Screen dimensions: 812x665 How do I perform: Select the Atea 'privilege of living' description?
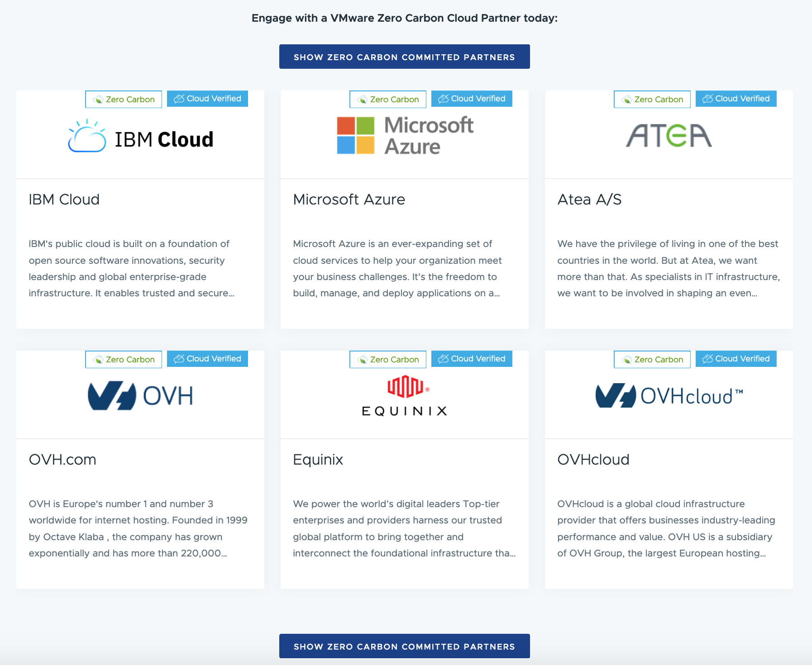click(669, 268)
